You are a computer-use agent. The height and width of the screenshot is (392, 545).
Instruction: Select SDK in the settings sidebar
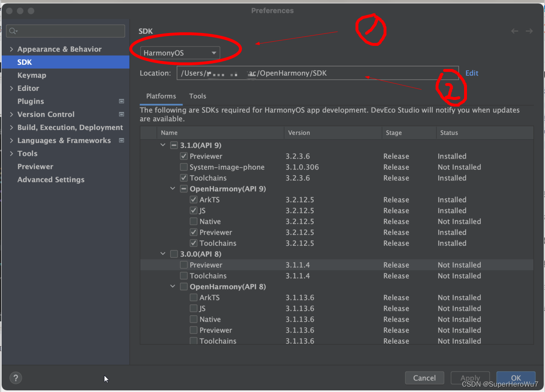[x=66, y=62]
